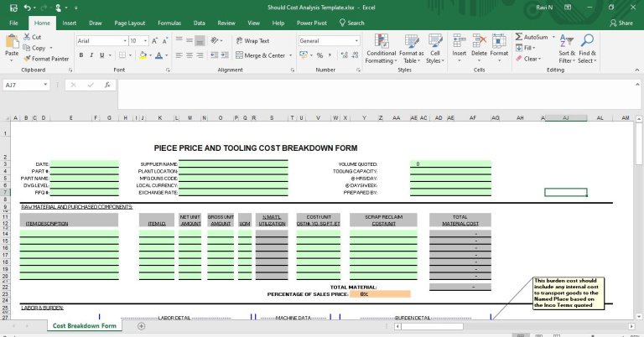Apply borders to selected cells
The image size is (644, 337).
122,55
